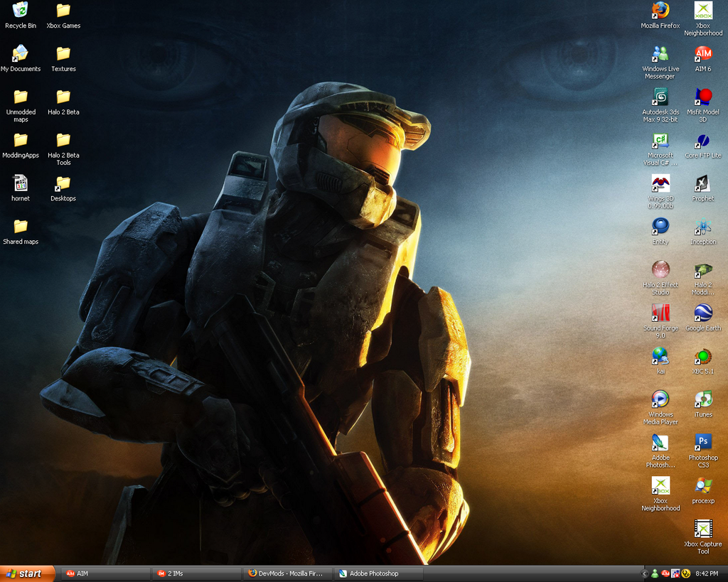Click green Messenger tray icon
The image size is (728, 582).
tap(655, 574)
